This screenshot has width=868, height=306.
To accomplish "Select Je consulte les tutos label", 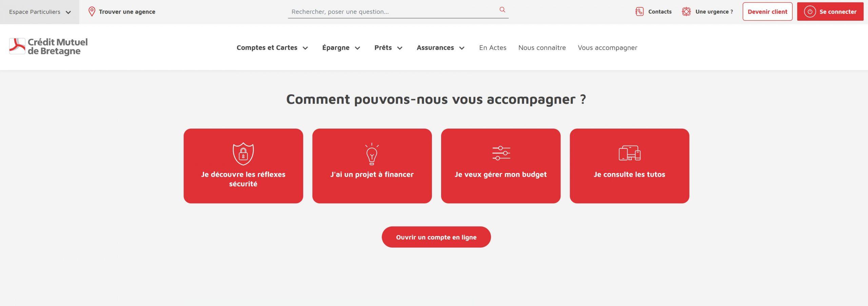I will [x=629, y=174].
